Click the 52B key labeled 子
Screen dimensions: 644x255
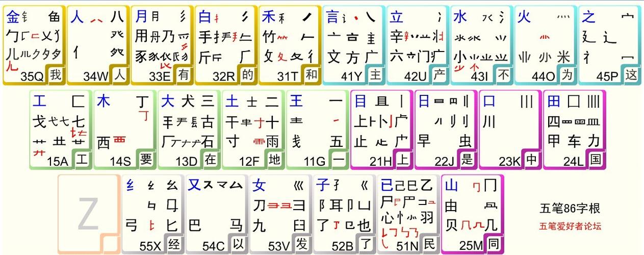tap(345, 214)
